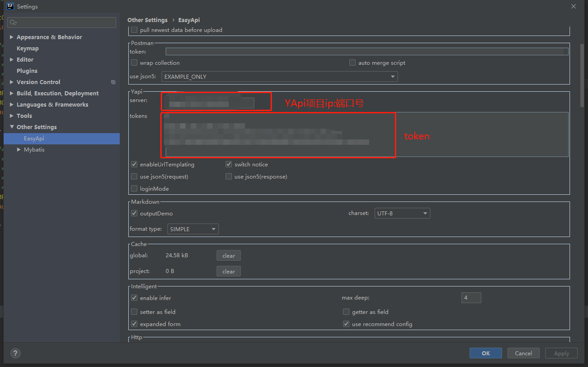Image resolution: width=588 pixels, height=367 pixels.
Task: Click the Cancel button
Action: pyautogui.click(x=524, y=354)
